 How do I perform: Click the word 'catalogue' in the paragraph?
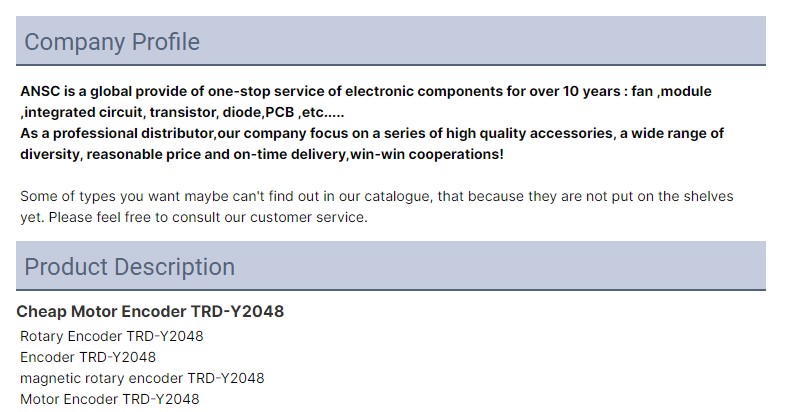coord(398,196)
